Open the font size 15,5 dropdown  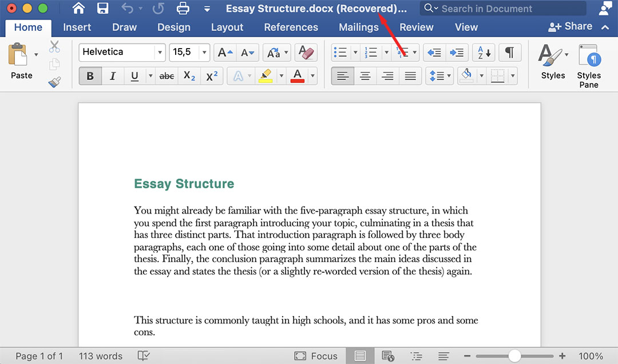point(204,53)
